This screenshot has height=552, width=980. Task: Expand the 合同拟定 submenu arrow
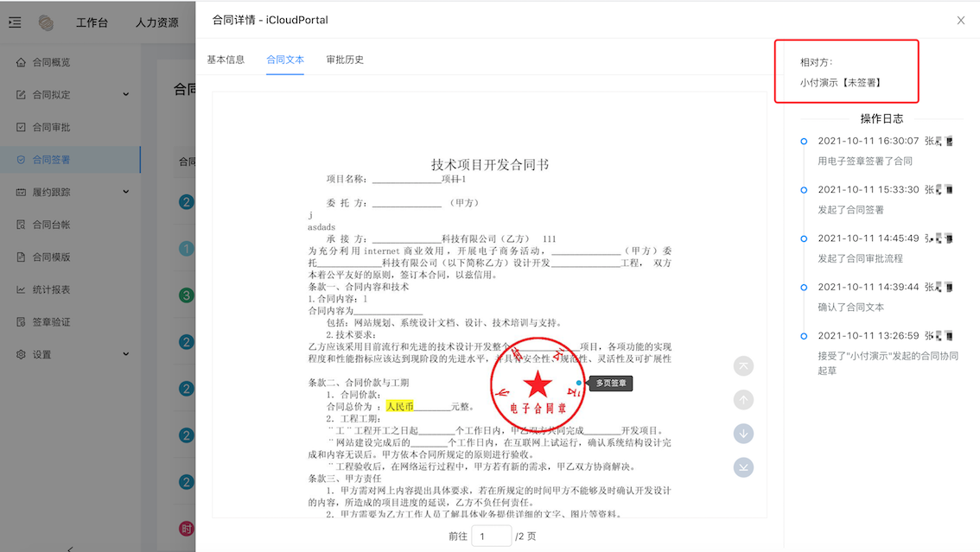coord(125,94)
